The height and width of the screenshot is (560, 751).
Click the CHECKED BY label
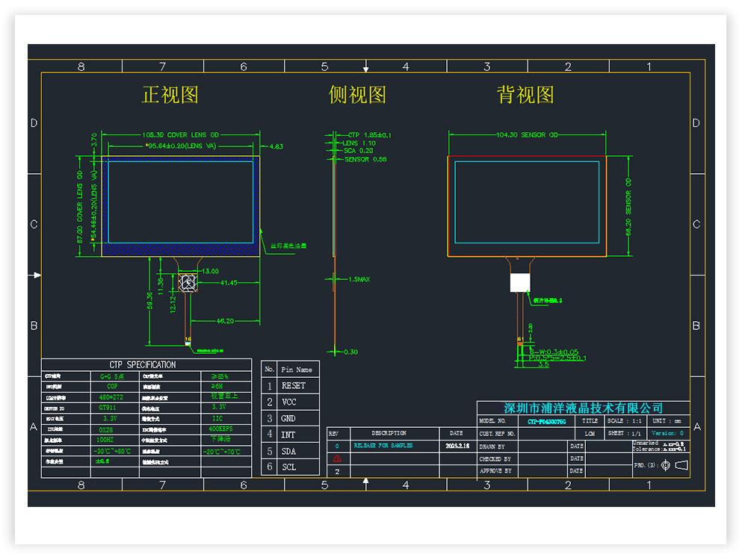click(495, 459)
